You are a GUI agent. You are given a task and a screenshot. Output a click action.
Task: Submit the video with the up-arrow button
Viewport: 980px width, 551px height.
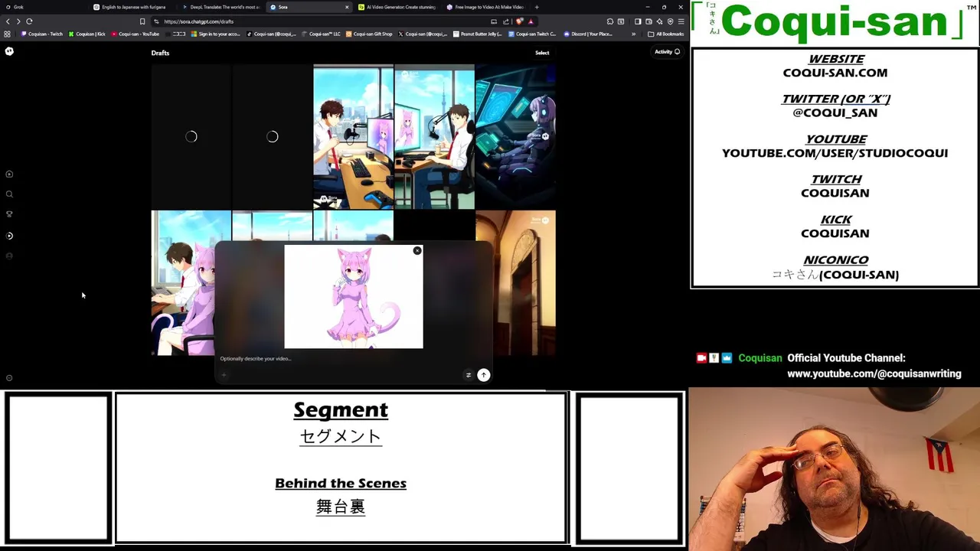click(x=484, y=375)
